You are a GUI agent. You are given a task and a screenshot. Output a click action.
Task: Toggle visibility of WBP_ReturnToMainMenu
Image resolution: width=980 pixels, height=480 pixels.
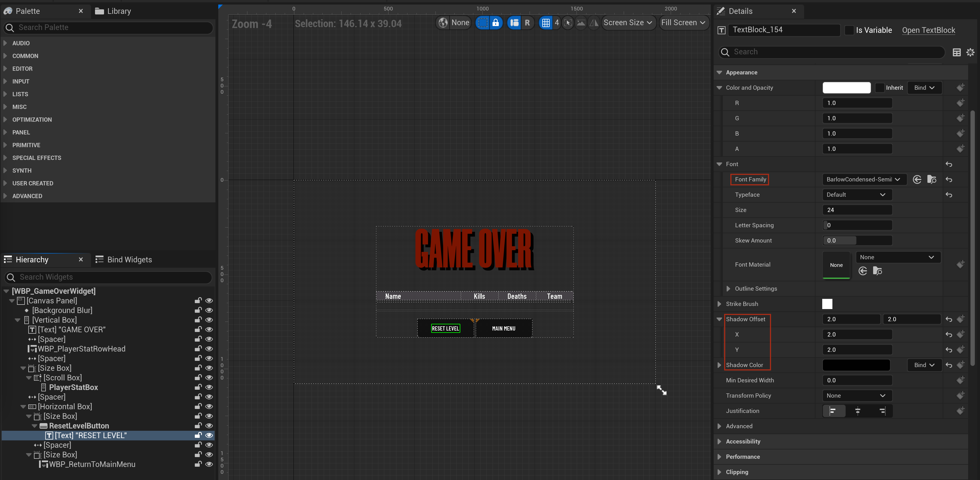209,464
